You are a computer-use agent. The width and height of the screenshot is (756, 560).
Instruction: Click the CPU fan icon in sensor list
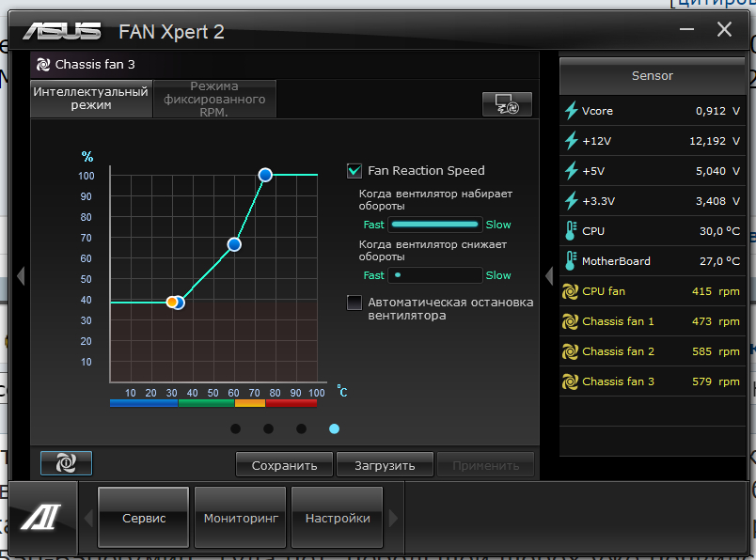tap(570, 291)
